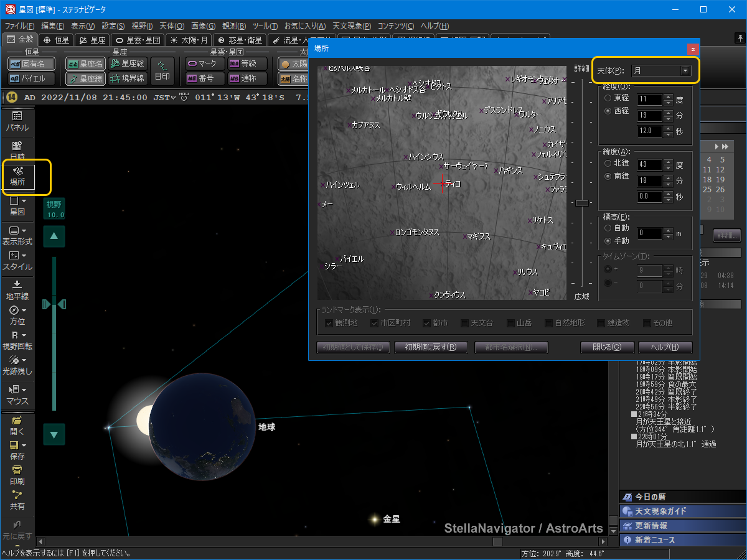Toggle 星座名 constellation names button
The width and height of the screenshot is (747, 560).
click(86, 63)
